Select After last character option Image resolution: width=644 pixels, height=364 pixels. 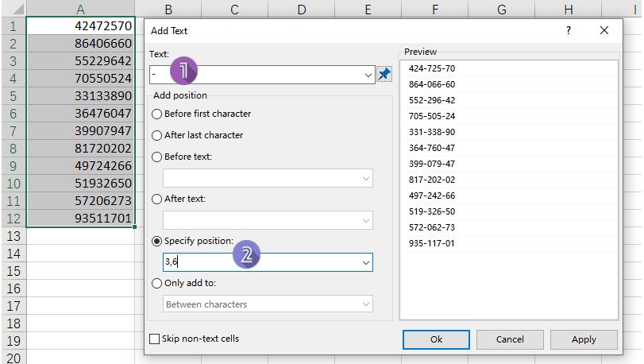(156, 135)
